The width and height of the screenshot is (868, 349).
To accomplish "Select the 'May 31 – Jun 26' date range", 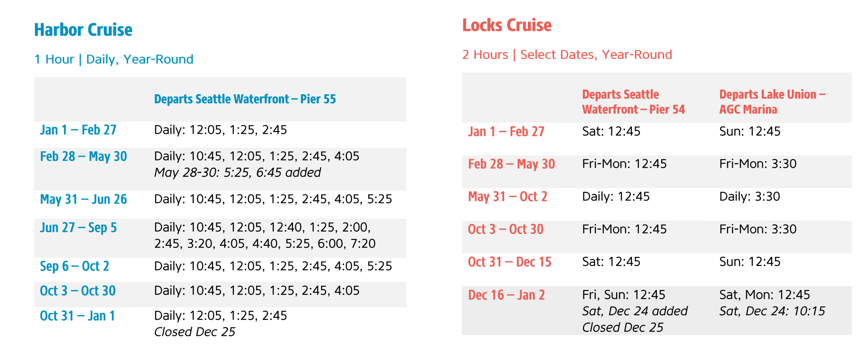I will tap(83, 200).
